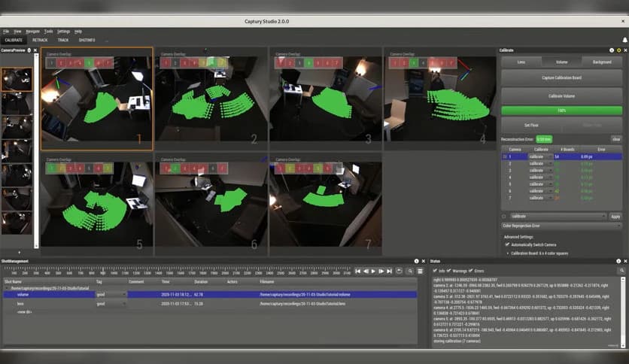The width and height of the screenshot is (629, 364).
Task: Jump to first frame in ShotManagement
Action: click(358, 271)
